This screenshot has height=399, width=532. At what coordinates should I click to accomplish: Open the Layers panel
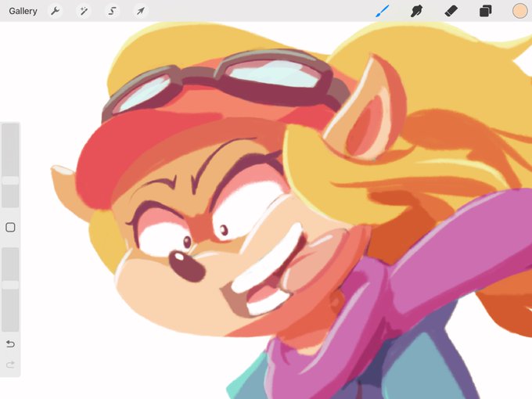click(485, 11)
